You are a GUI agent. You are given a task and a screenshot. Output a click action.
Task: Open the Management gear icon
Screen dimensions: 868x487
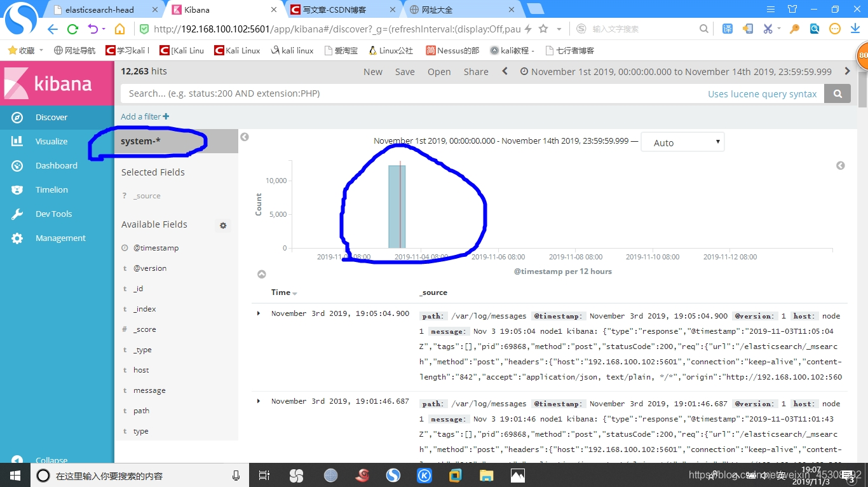pyautogui.click(x=17, y=238)
